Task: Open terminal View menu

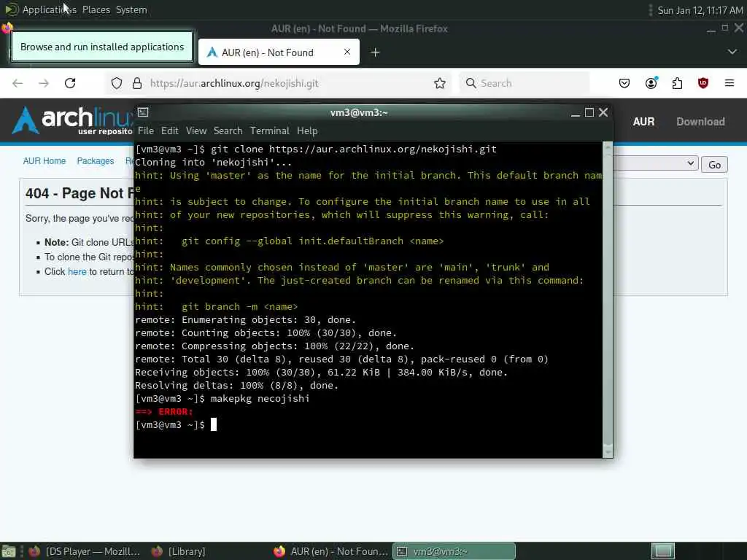Action: pos(196,131)
